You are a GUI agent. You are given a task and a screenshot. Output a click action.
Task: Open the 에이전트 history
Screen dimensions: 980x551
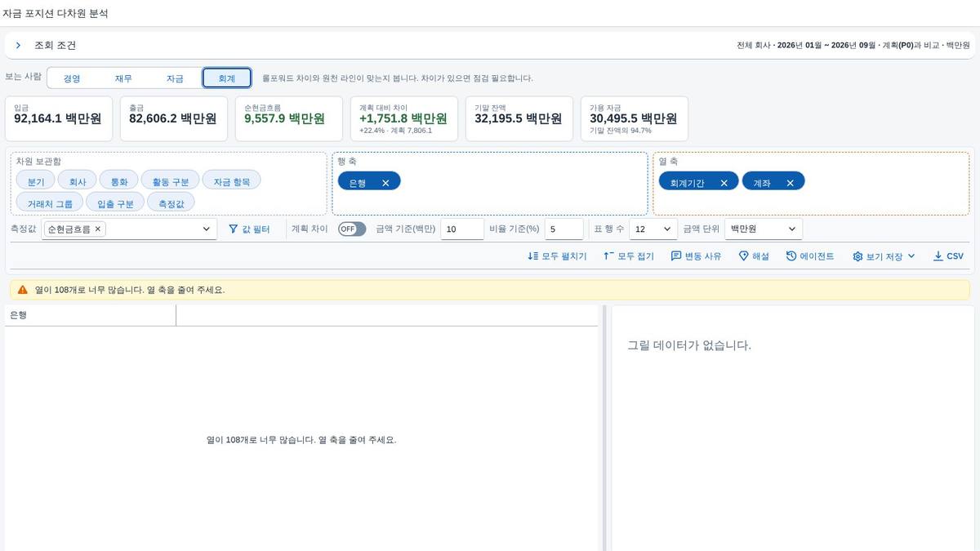810,256
